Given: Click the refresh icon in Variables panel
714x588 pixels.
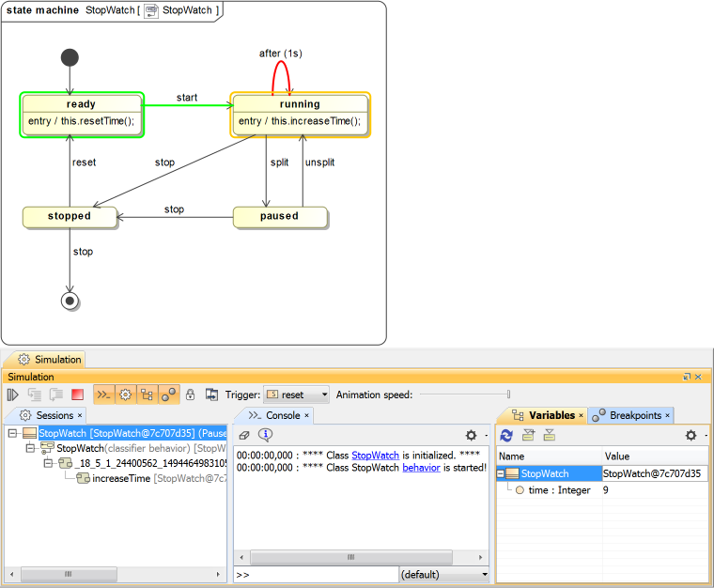Looking at the screenshot, I should click(x=506, y=435).
